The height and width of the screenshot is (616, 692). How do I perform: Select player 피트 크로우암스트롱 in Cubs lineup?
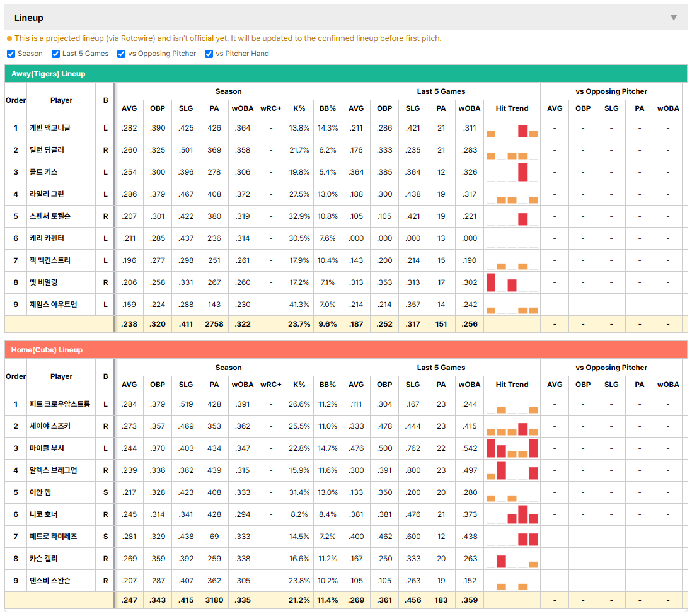click(x=60, y=404)
